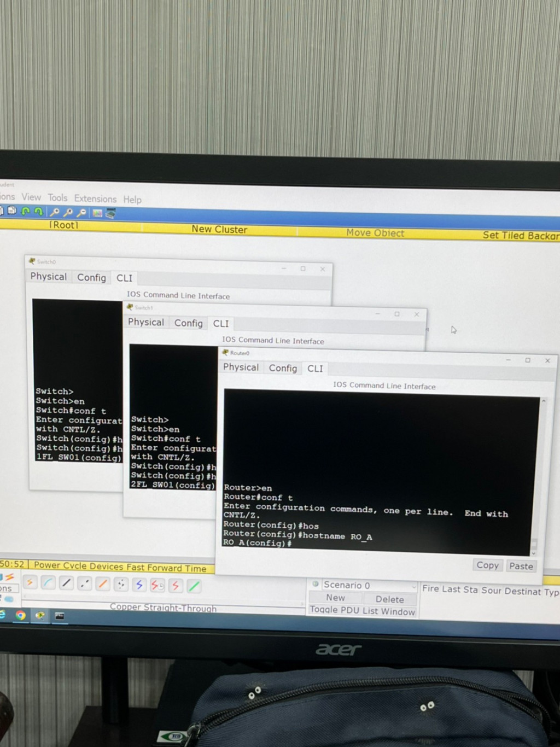The image size is (560, 747).
Task: Click inside the Router0 CLI terminal
Action: 381,471
